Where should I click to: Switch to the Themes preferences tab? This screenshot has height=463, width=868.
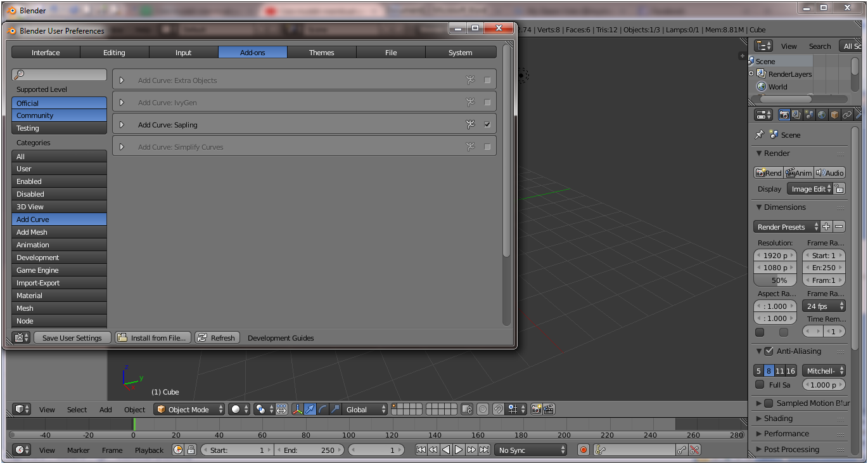[x=321, y=53]
